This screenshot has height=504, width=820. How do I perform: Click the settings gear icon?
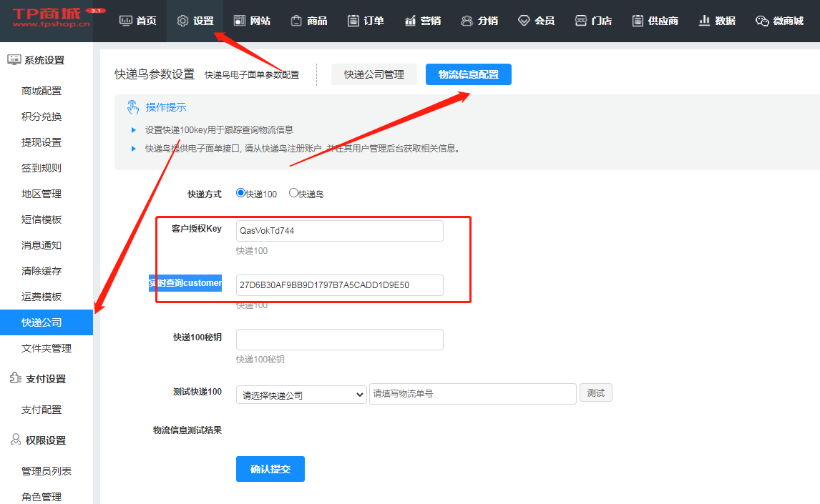click(182, 21)
